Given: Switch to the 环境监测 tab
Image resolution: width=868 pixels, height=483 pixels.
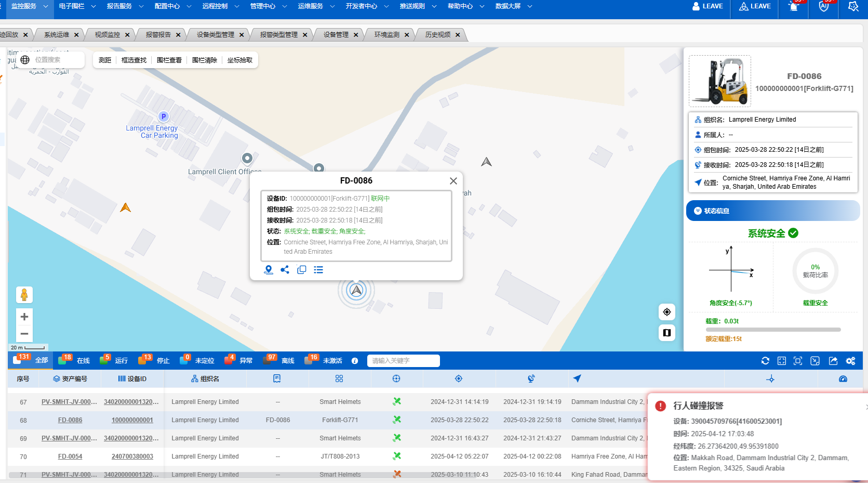Looking at the screenshot, I should 387,35.
